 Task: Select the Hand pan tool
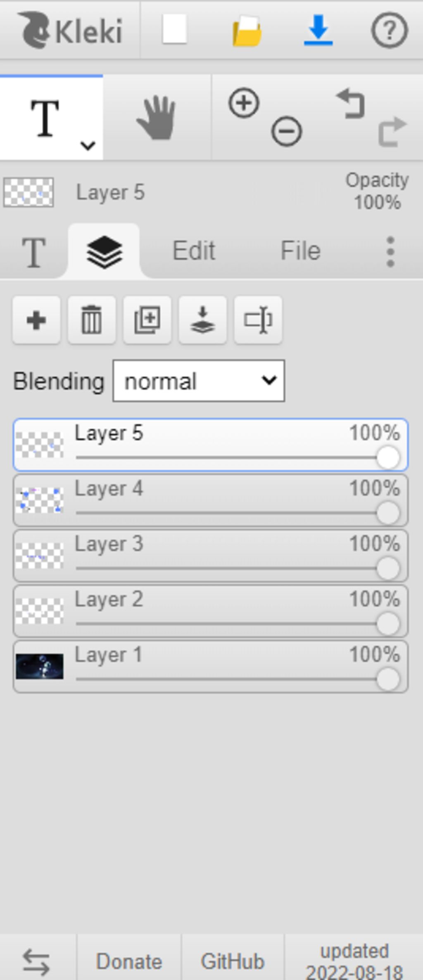click(x=157, y=118)
